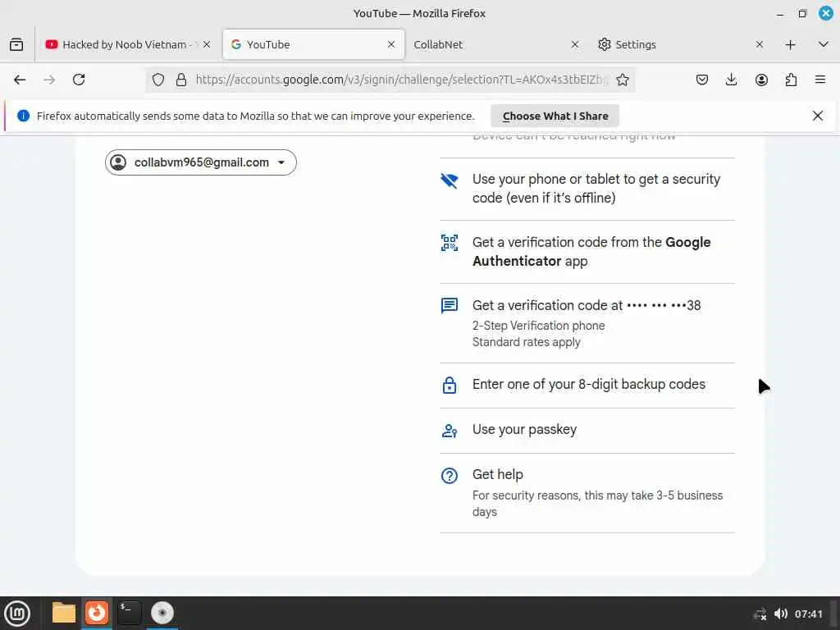Close the Hacked by Noob Vietnam tab
Viewport: 840px width, 630px height.
point(207,44)
